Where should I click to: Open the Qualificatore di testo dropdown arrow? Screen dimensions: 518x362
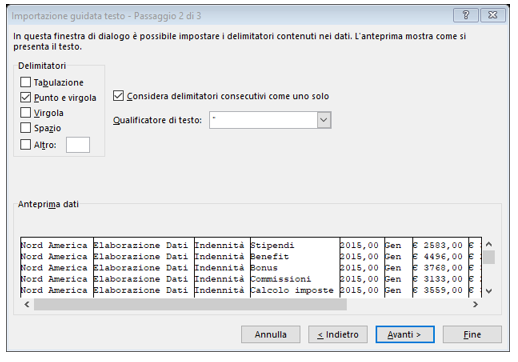(x=324, y=120)
